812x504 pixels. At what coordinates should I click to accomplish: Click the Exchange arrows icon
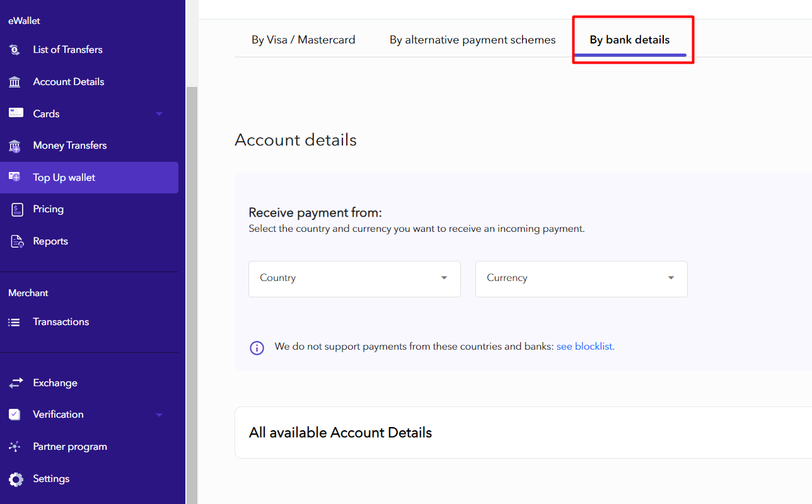tap(16, 383)
